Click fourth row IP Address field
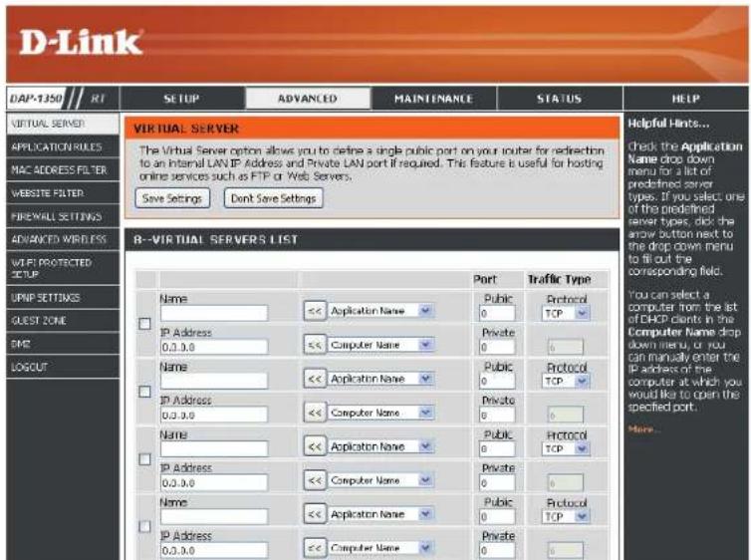Screen dimensions: 751x560 click(x=214, y=550)
